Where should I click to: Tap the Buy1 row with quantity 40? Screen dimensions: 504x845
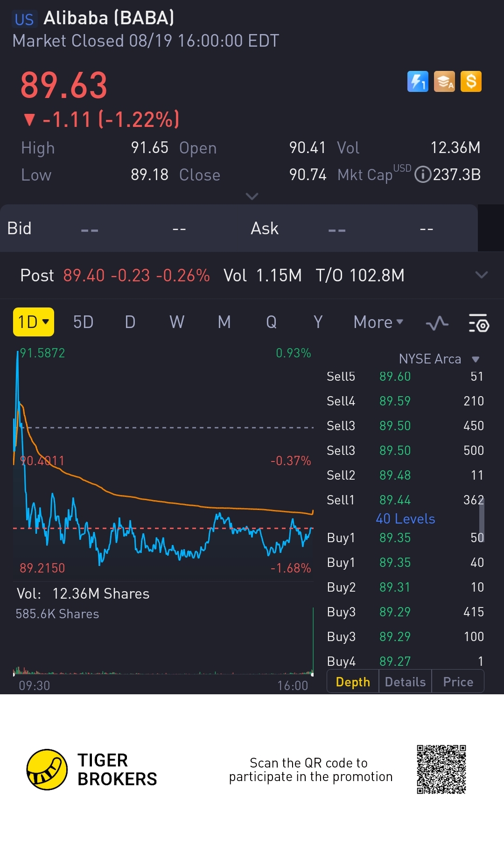coord(405,563)
